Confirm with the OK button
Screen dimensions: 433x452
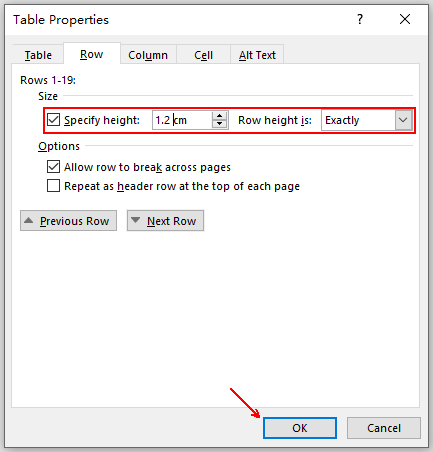click(x=300, y=428)
